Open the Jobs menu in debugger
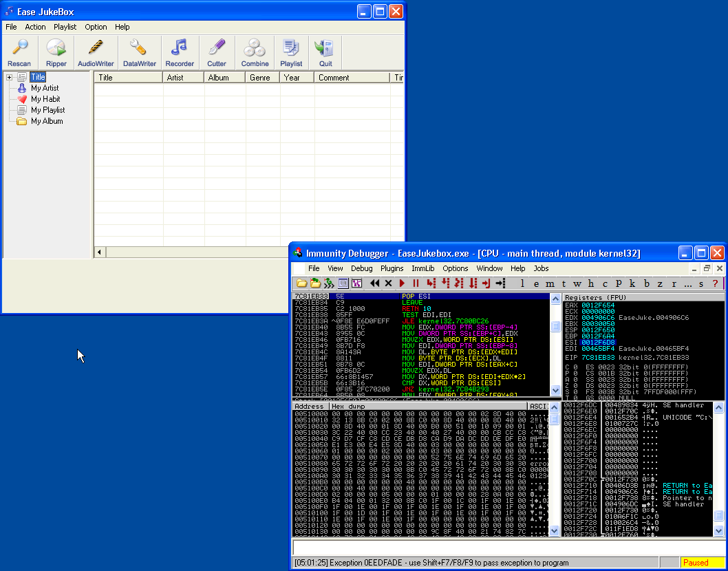 tap(541, 268)
